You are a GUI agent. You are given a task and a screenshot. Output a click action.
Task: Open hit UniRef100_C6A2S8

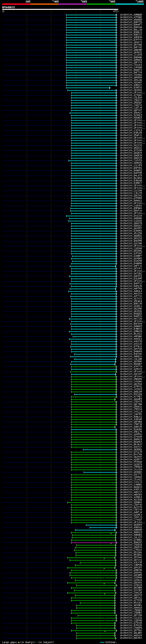tap(131, 593)
